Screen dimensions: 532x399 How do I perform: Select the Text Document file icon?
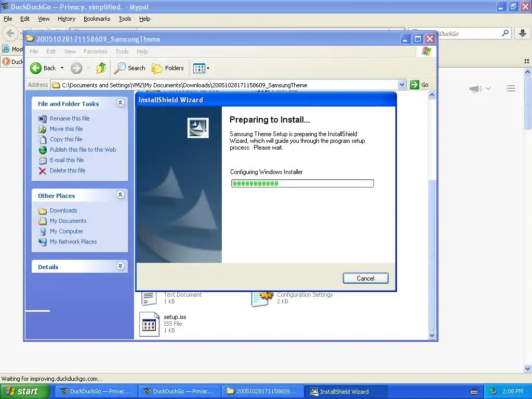pyautogui.click(x=149, y=299)
